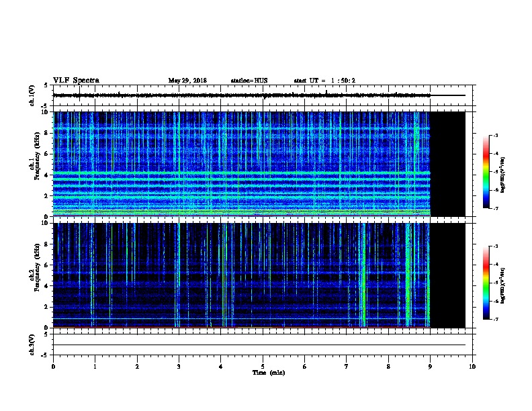Click time axis tick label "7"
532x411 pixels.
[x=347, y=367]
